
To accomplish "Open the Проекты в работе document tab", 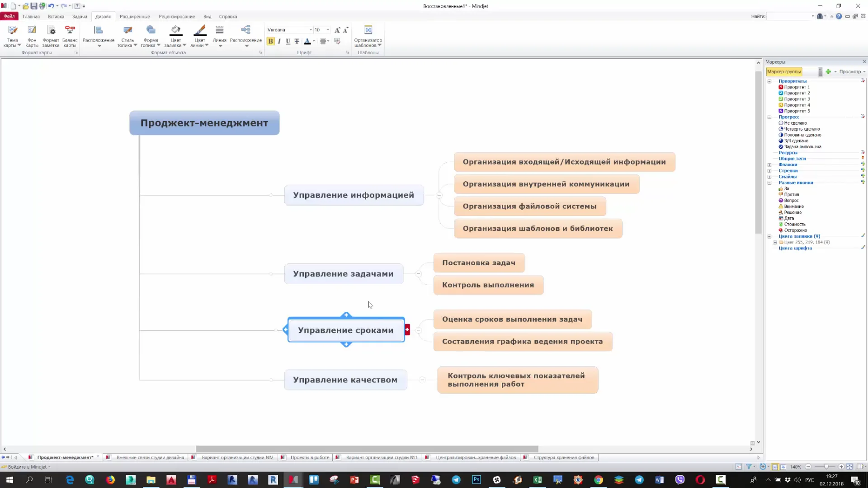I will (311, 457).
